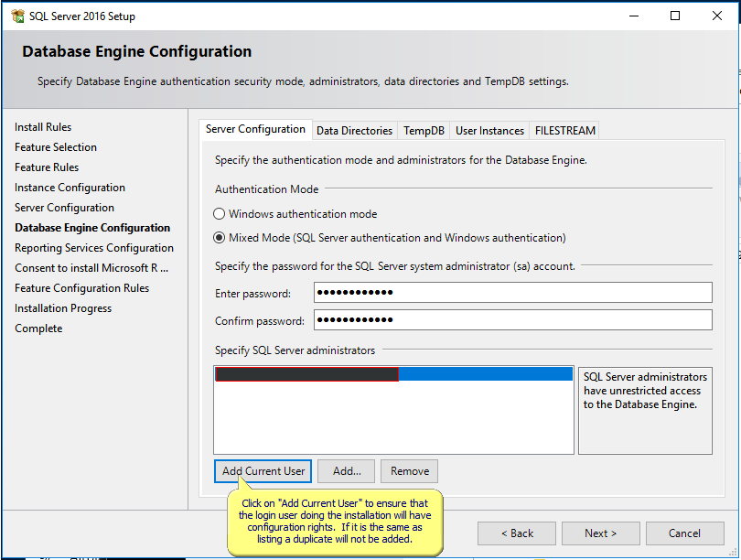741x560 pixels.
Task: Open Reporting Services Configuration step
Action: (94, 247)
